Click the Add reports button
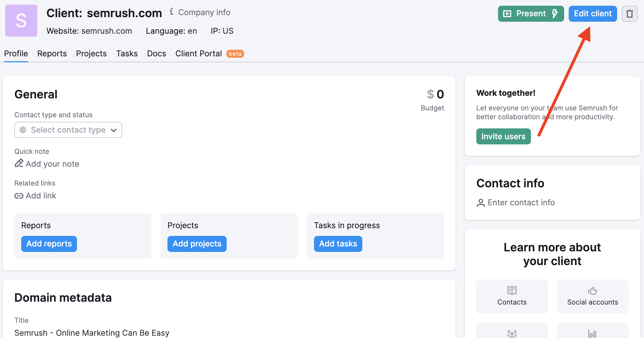Viewport: 644px width, 338px height. coord(49,244)
